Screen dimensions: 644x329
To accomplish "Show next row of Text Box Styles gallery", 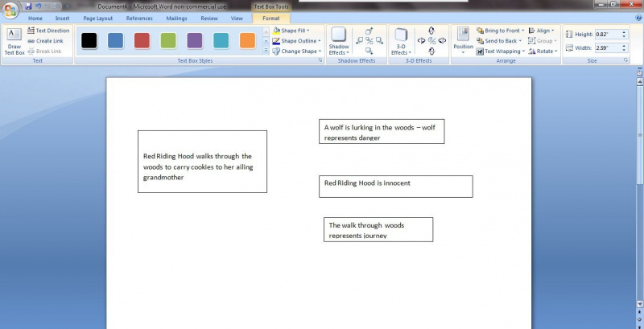I will click(x=266, y=41).
